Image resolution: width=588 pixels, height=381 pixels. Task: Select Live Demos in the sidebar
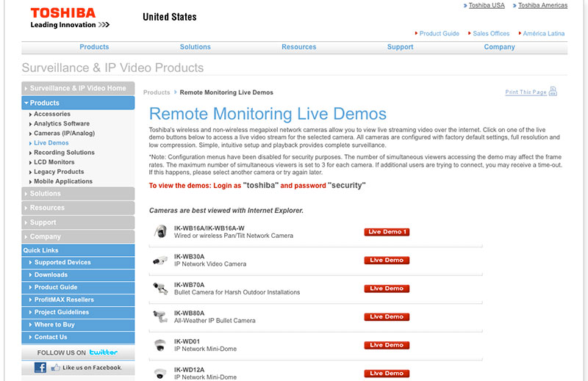pyautogui.click(x=51, y=142)
